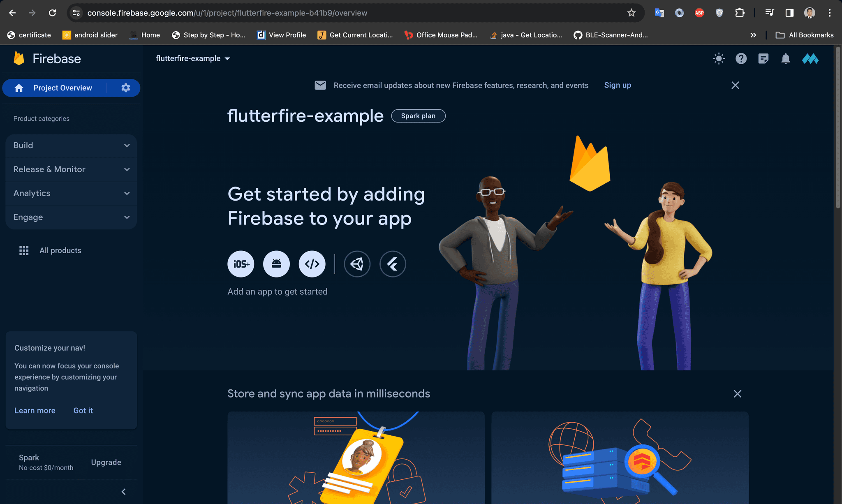
Task: Click Got it in Customize nav card
Action: coord(83,411)
